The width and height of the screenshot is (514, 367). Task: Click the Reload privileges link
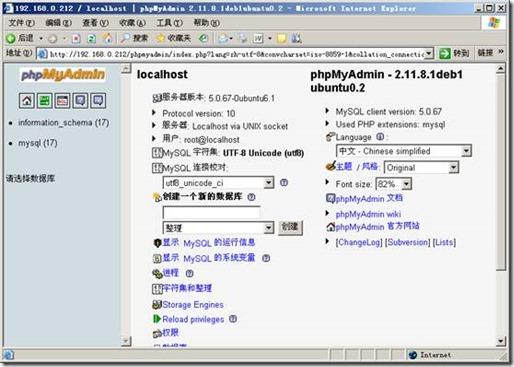(193, 319)
